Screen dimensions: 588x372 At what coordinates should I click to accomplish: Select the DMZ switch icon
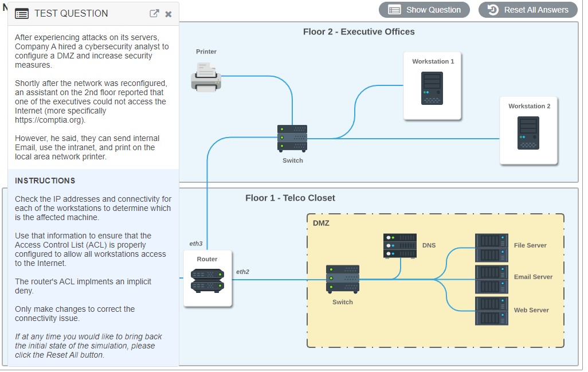click(343, 279)
